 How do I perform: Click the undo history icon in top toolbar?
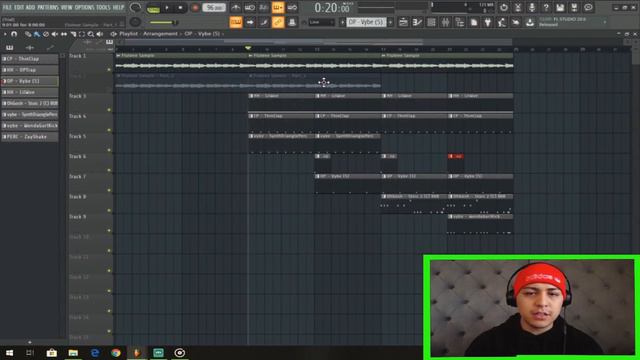504,7
